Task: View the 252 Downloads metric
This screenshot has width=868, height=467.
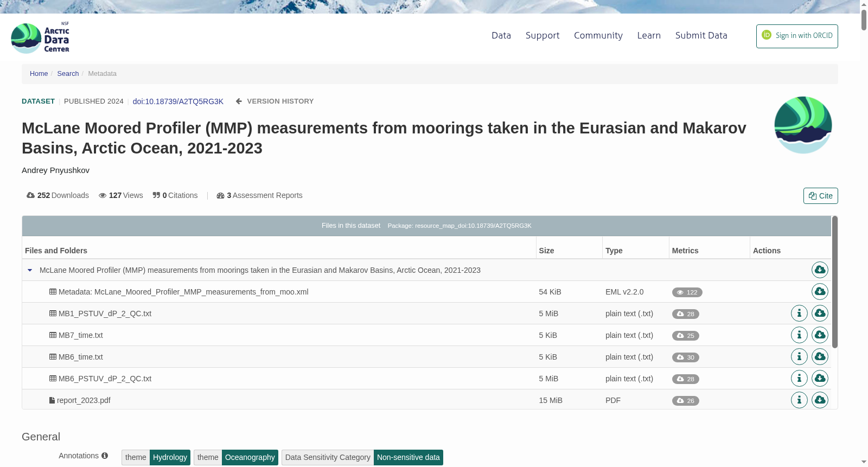Action: pos(58,195)
